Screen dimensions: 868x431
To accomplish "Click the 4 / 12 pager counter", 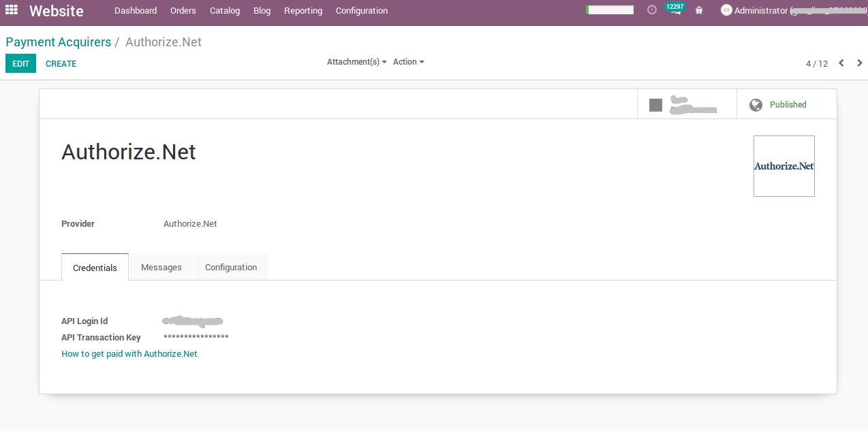I will [817, 63].
